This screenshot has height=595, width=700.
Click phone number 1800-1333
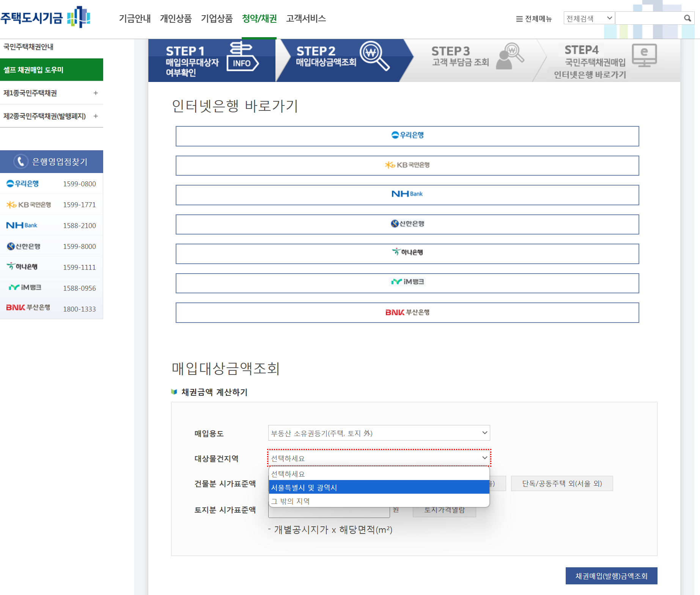click(x=79, y=309)
